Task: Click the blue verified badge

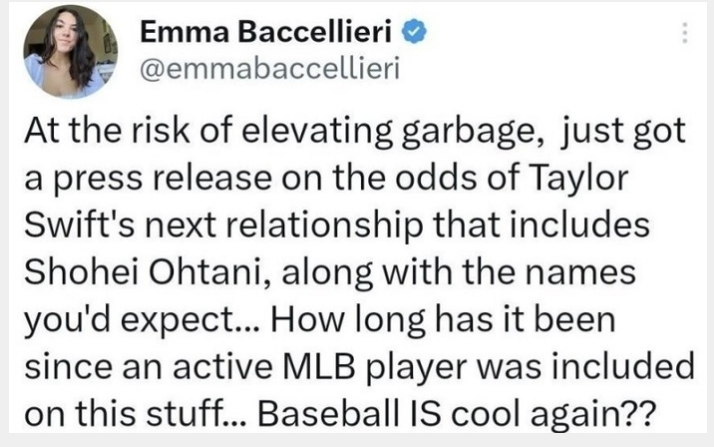Action: tap(415, 33)
